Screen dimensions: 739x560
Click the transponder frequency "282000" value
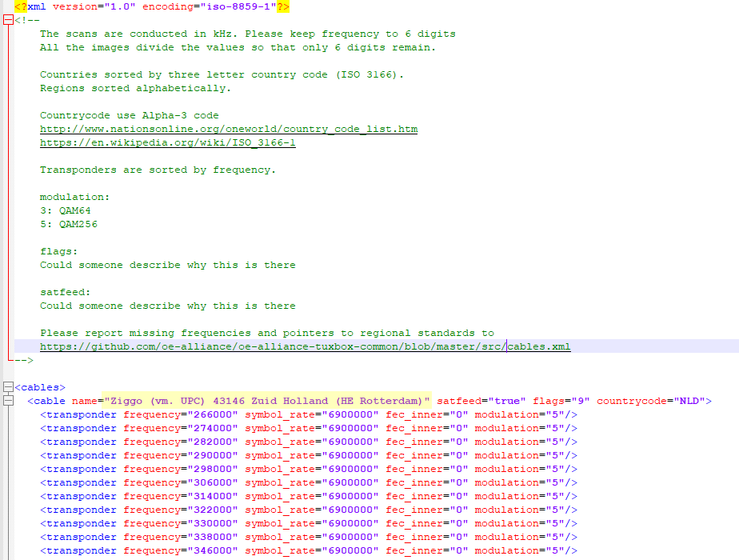[x=213, y=442]
